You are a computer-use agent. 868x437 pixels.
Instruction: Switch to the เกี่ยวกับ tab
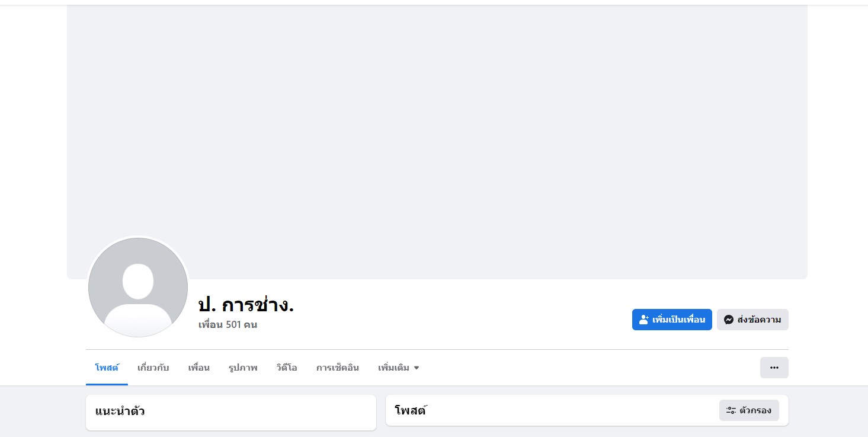point(153,368)
